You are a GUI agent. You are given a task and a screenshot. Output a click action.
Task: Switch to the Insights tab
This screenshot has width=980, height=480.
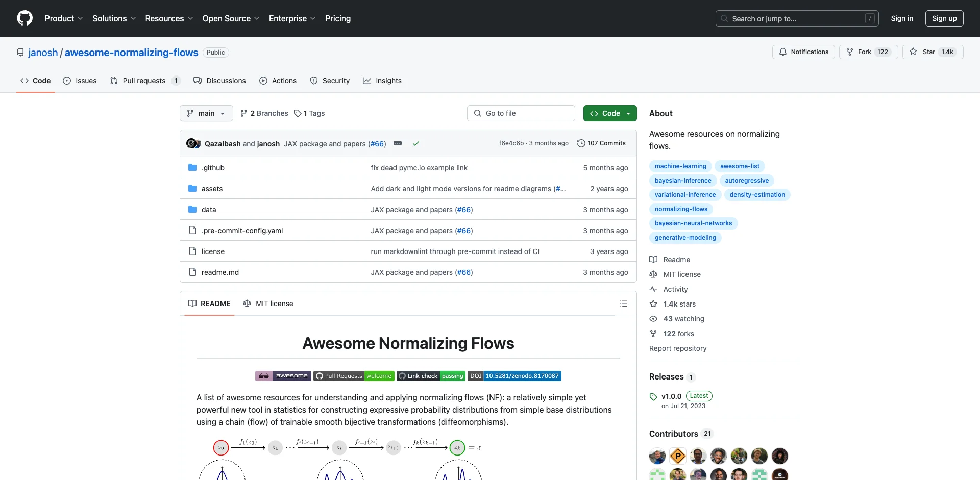tap(382, 81)
